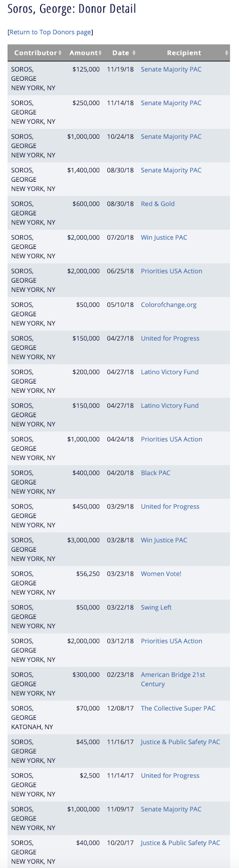
Task: Select Win Justice PAC dated 03/28/18
Action: (x=164, y=540)
